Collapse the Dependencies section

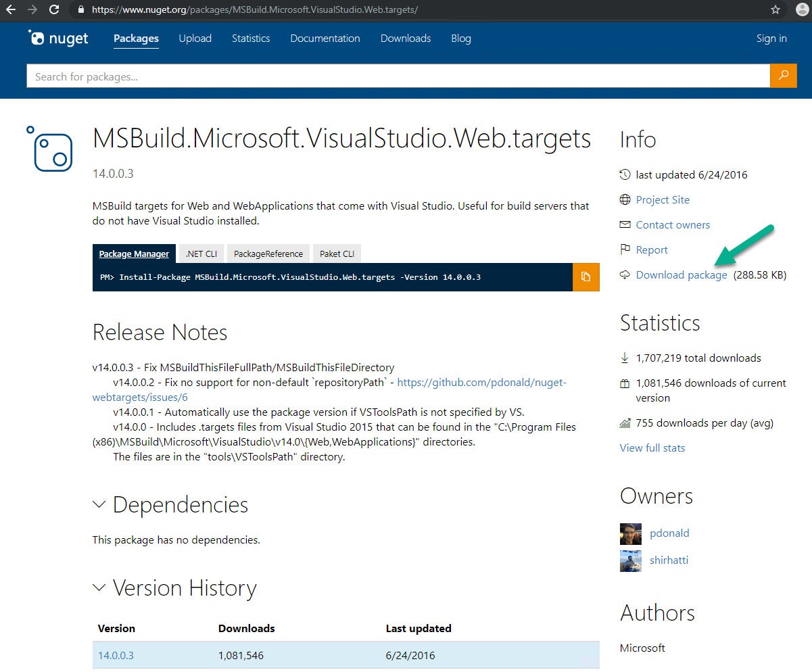tap(99, 504)
